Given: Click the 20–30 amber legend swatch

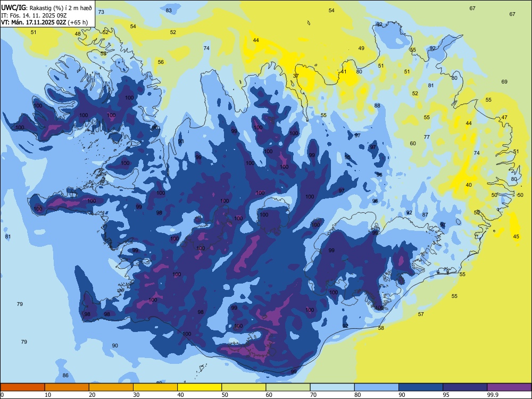Looking at the screenshot, I should pyautogui.click(x=111, y=387).
